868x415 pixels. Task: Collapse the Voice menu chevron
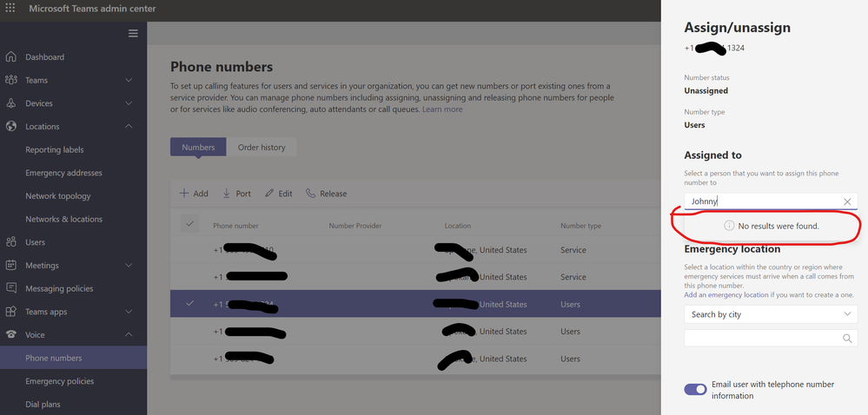click(129, 335)
